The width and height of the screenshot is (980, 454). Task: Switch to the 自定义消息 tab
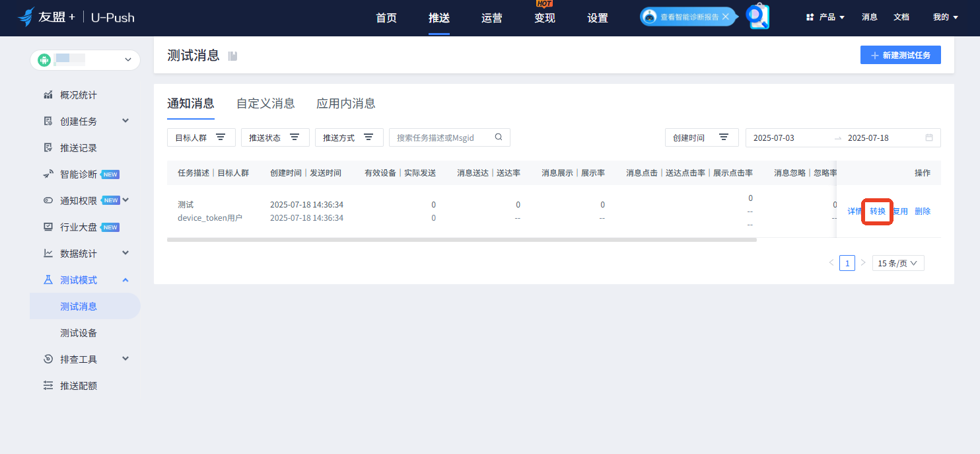tap(265, 103)
